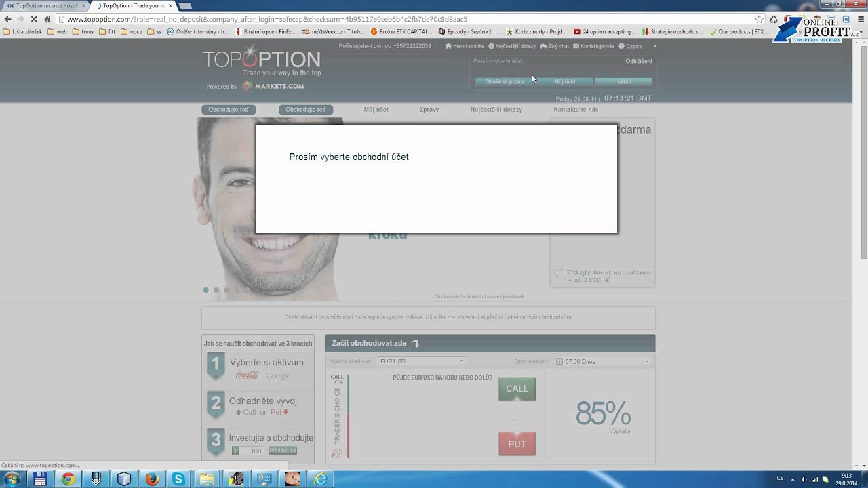The width and height of the screenshot is (868, 488).
Task: Click the Trader's Choice CALL/PUT bar
Action: click(348, 415)
